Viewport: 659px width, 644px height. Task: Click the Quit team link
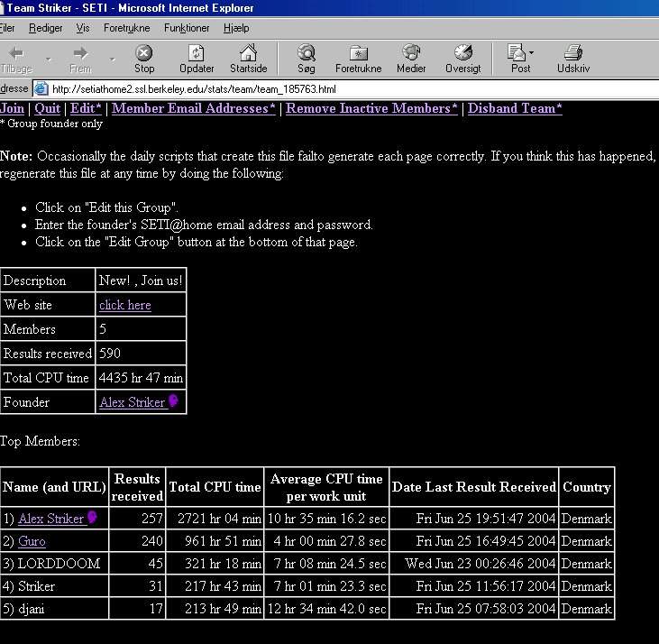47,108
